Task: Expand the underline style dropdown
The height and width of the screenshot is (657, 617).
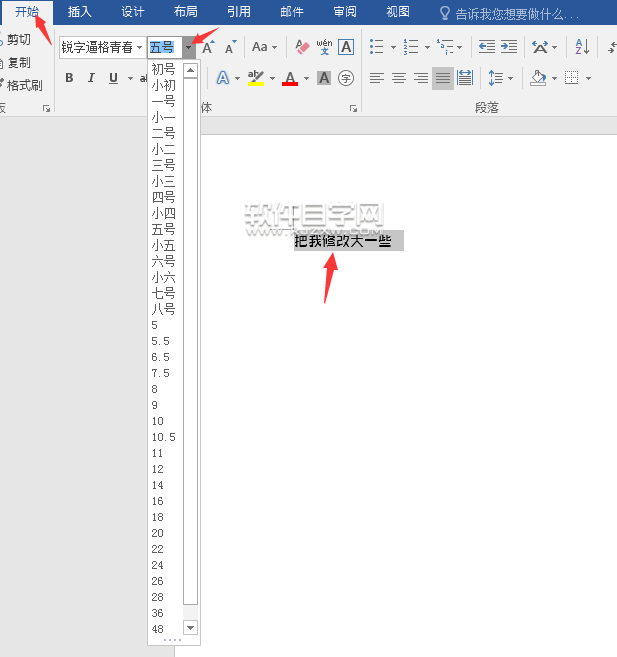Action: tap(130, 78)
